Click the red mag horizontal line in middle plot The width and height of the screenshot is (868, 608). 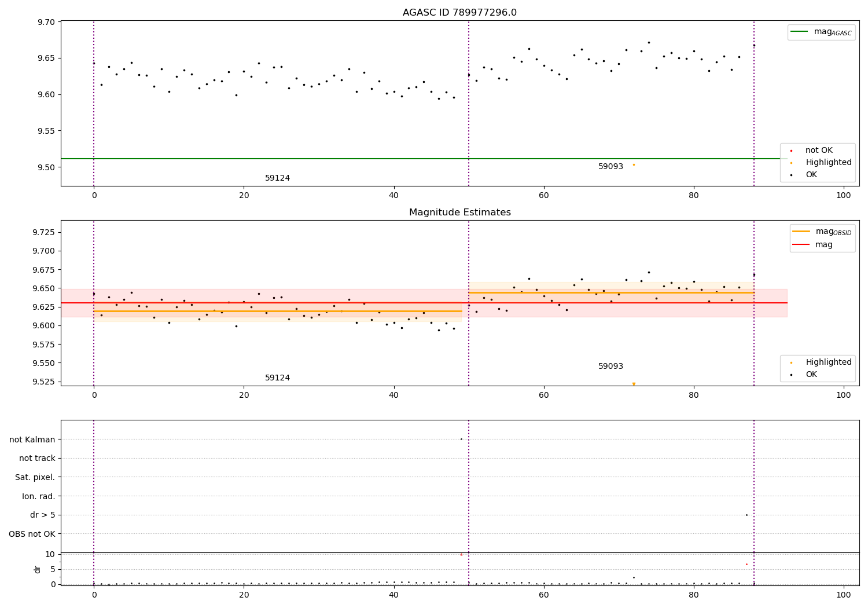[x=424, y=303]
